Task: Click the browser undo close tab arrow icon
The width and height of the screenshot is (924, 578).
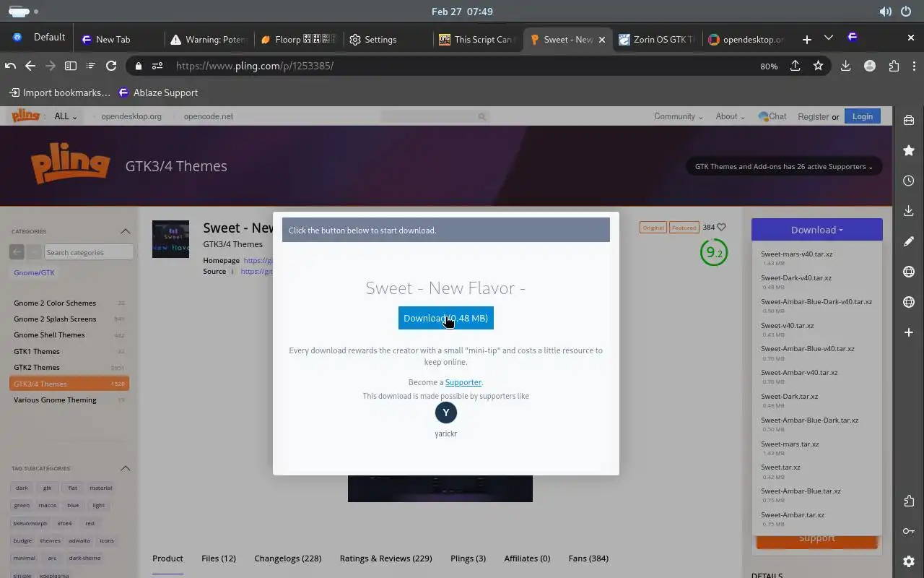Action: click(x=10, y=66)
